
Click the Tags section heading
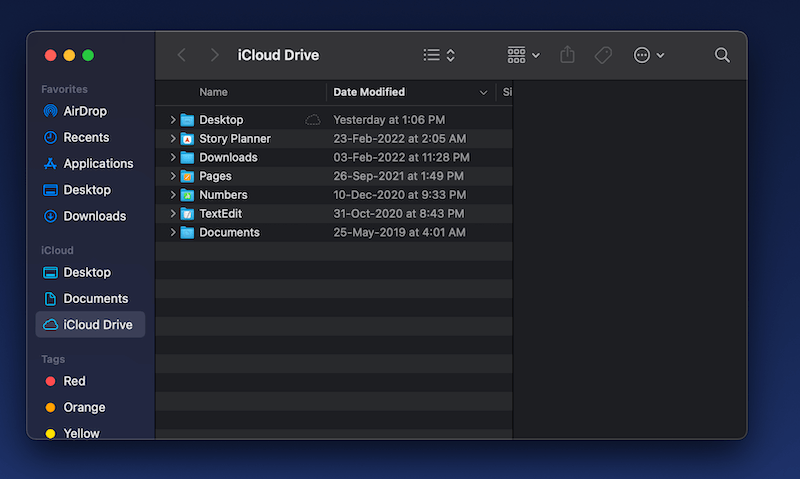(x=53, y=359)
